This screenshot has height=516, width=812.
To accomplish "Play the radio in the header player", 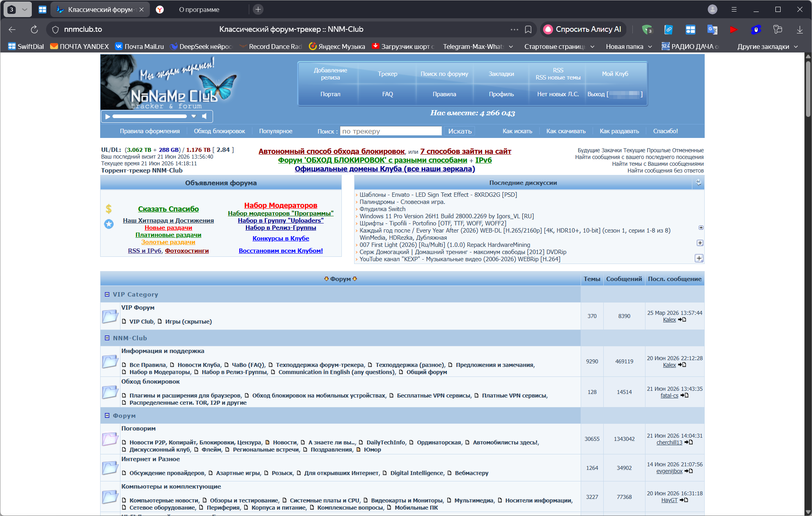I will point(107,116).
